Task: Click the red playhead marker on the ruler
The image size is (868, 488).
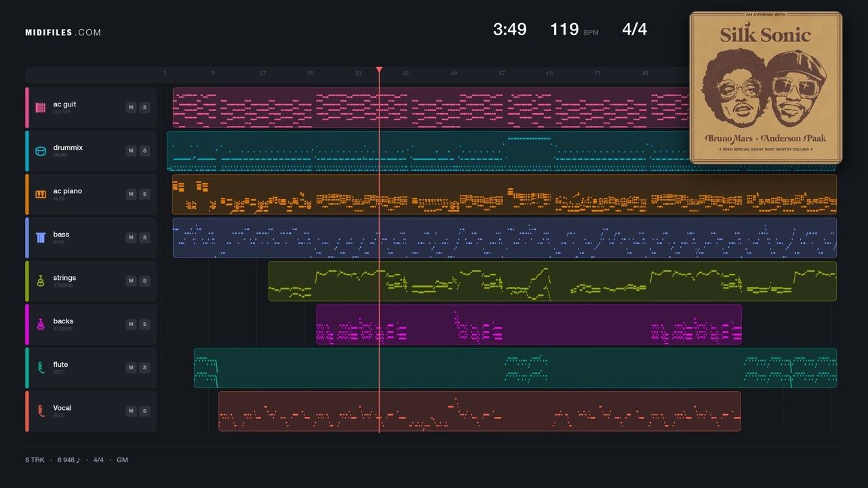Action: (379, 70)
